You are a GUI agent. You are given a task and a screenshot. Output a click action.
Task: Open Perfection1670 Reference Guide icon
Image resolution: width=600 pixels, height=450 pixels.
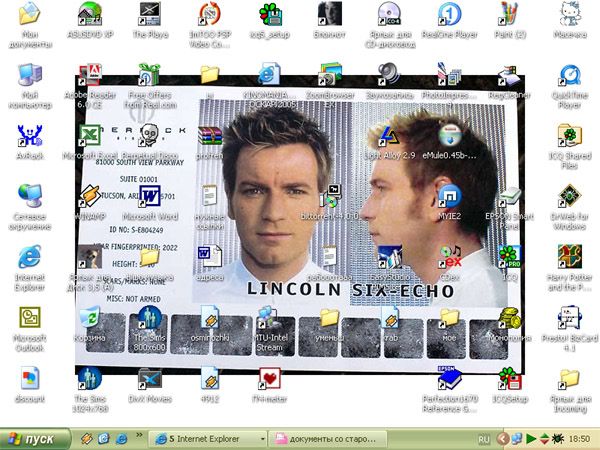pos(450,378)
